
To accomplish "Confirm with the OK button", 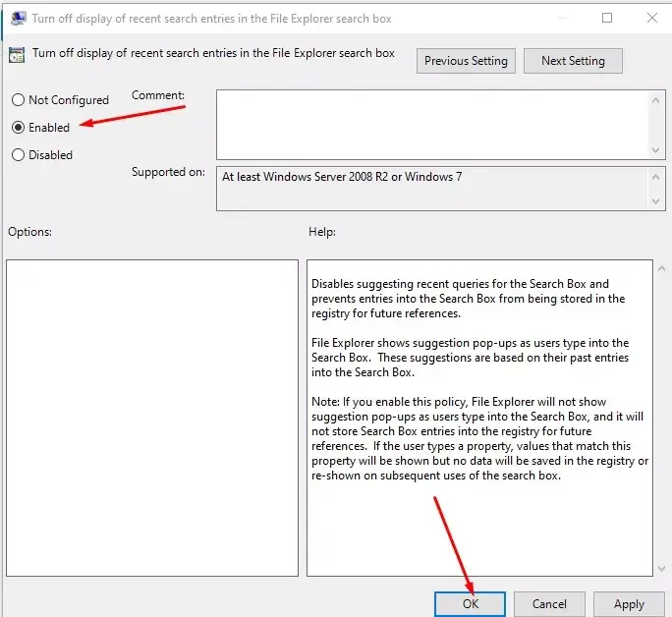I will pos(471,604).
